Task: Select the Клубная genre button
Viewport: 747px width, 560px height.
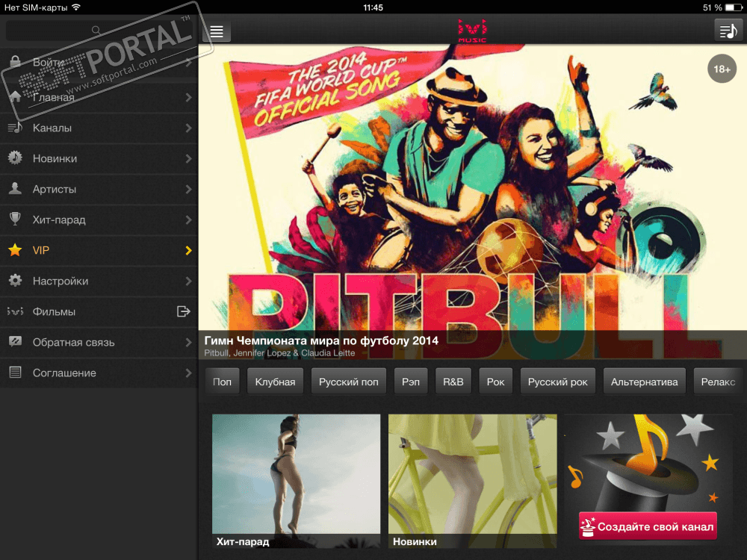Action: tap(275, 382)
